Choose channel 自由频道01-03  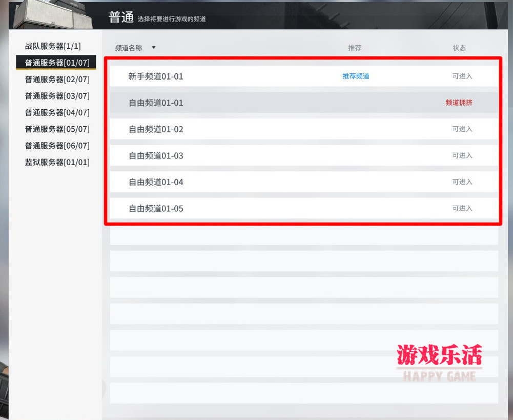click(304, 155)
